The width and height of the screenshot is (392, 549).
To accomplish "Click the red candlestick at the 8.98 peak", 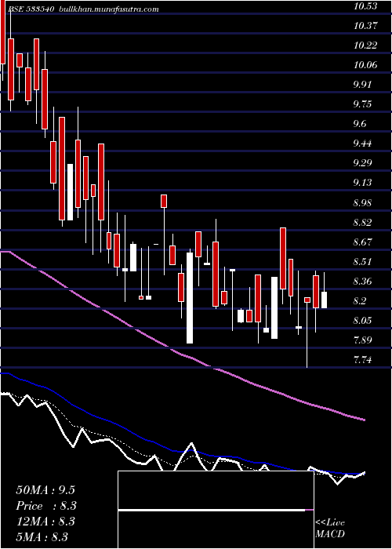I will coord(164,201).
